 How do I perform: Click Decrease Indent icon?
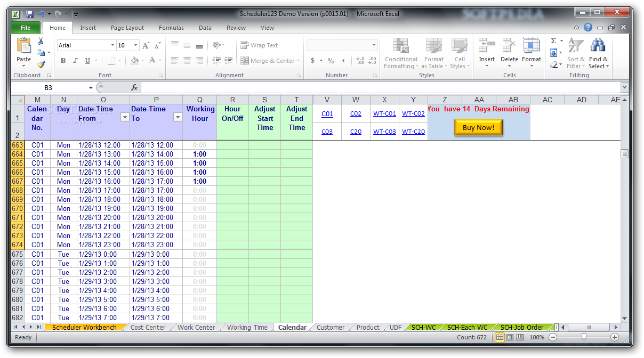pos(216,61)
